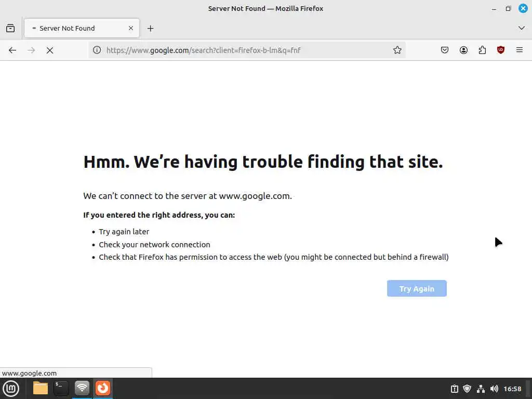Open the Files folder in the taskbar
Image resolution: width=532 pixels, height=399 pixels.
tap(41, 389)
